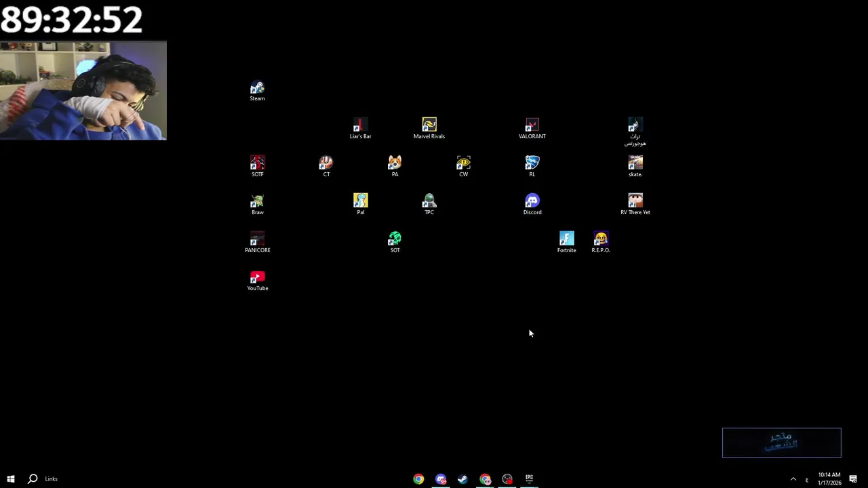Switch the input language indicator
The image size is (868, 488).
click(806, 479)
